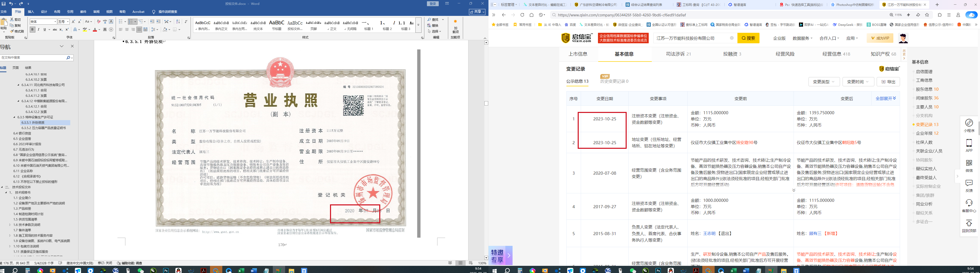Open the 客服中心 customer service icon
Viewport: 980px width, 273px height.
969,206
